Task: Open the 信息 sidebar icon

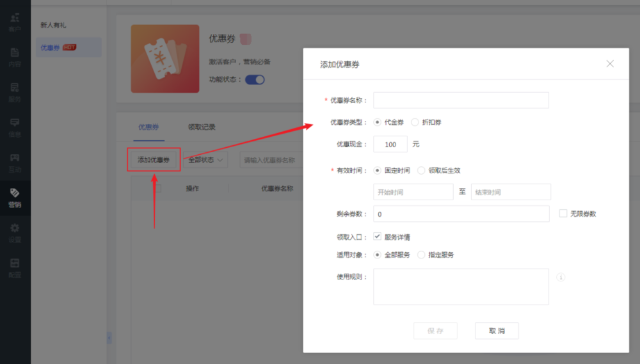Action: tap(15, 127)
